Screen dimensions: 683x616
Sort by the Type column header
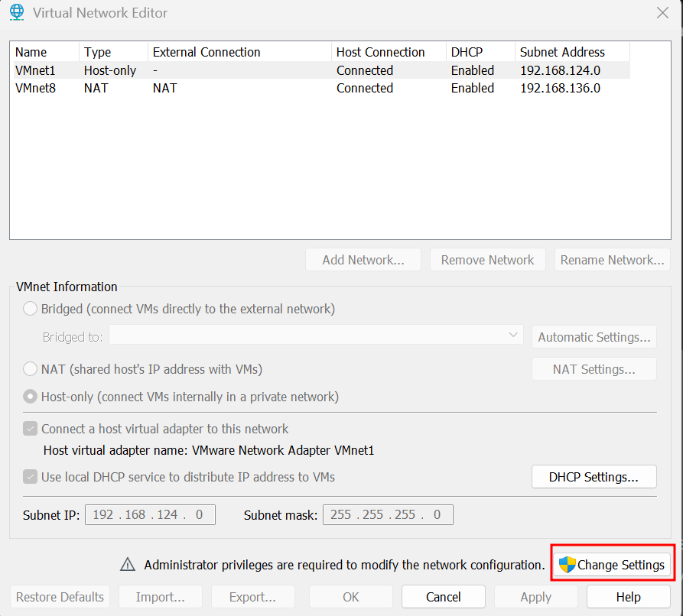[114, 52]
